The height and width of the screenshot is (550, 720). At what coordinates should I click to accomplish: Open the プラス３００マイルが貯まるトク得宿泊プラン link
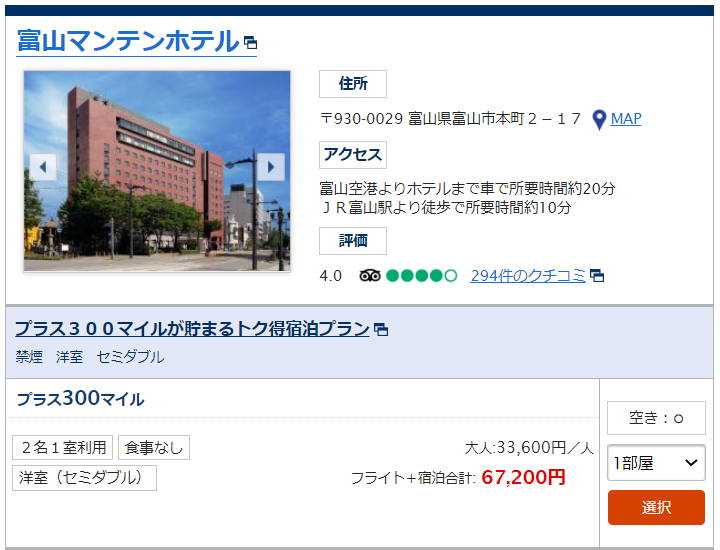[192, 329]
